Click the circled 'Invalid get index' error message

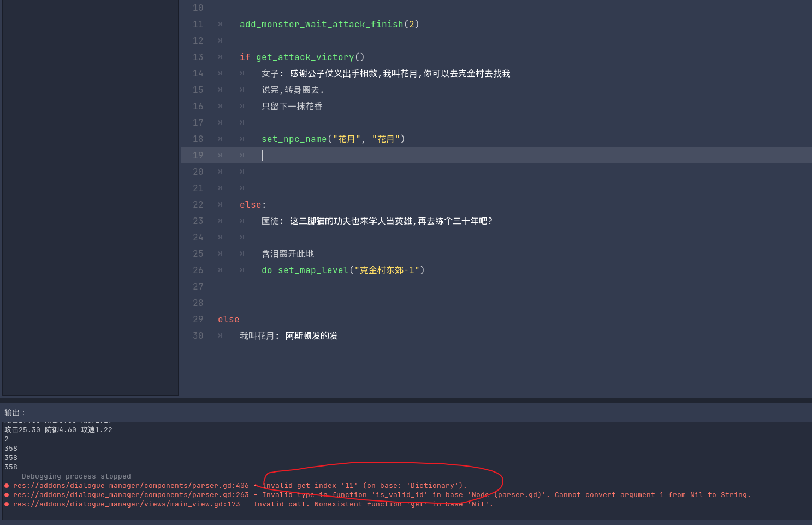point(364,485)
